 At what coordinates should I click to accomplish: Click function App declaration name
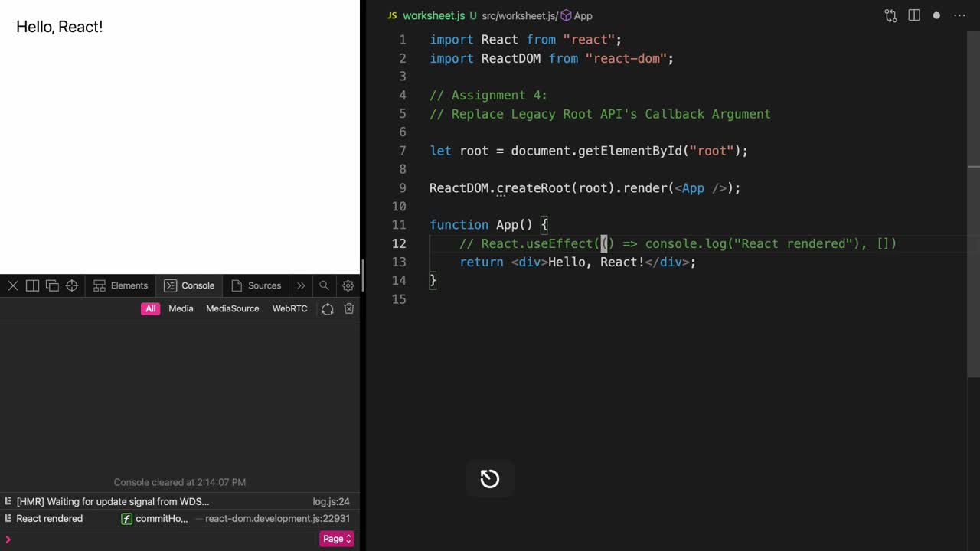pos(507,225)
